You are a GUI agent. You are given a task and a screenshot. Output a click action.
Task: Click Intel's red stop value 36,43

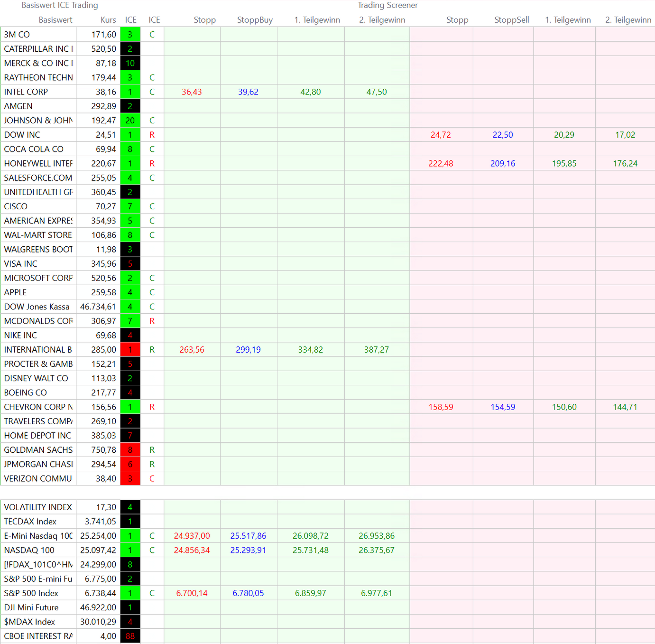[192, 92]
